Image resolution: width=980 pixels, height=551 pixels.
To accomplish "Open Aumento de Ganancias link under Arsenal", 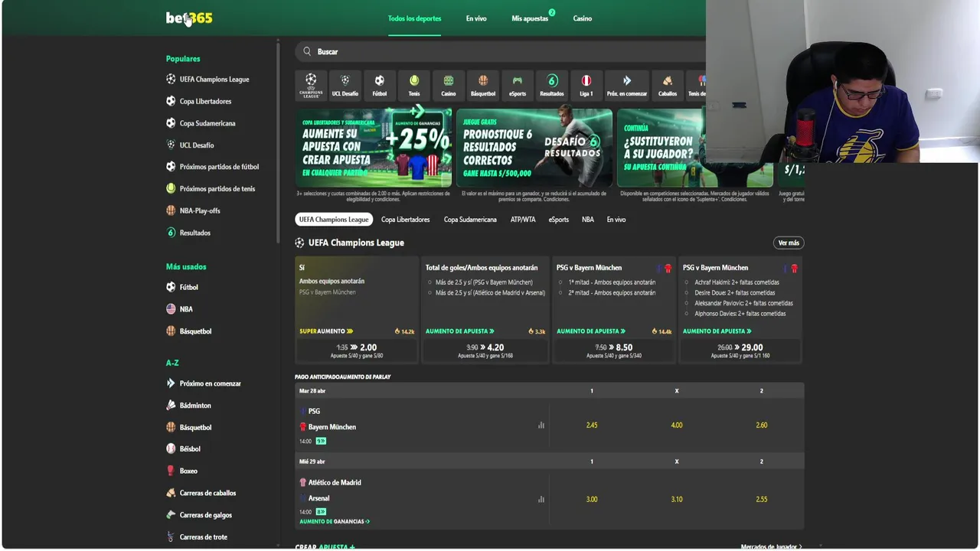I will click(335, 521).
